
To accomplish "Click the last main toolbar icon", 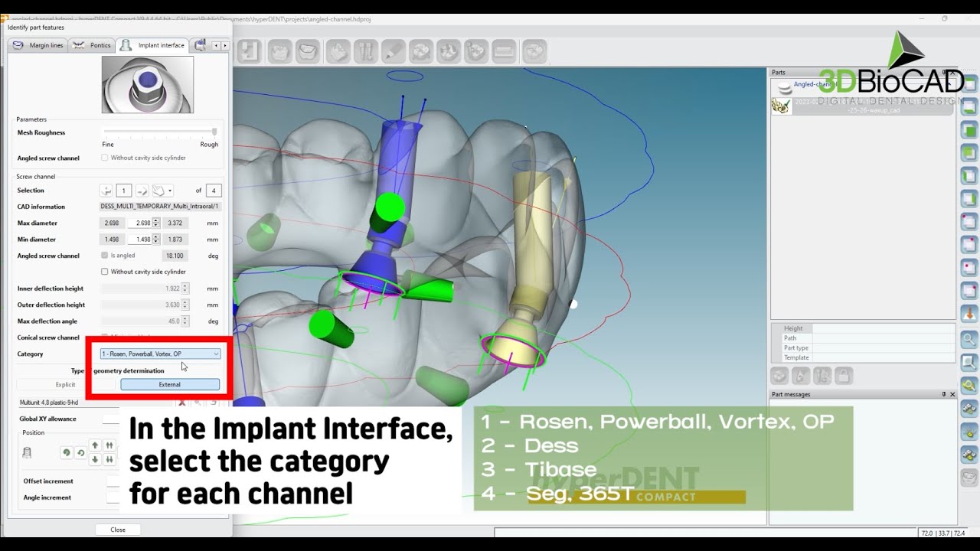I will click(534, 51).
